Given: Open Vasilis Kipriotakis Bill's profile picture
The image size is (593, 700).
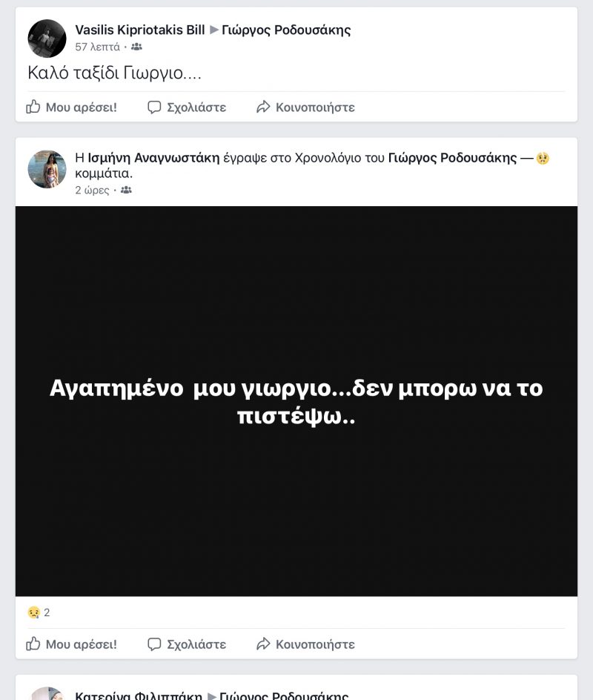Looking at the screenshot, I should pyautogui.click(x=47, y=39).
